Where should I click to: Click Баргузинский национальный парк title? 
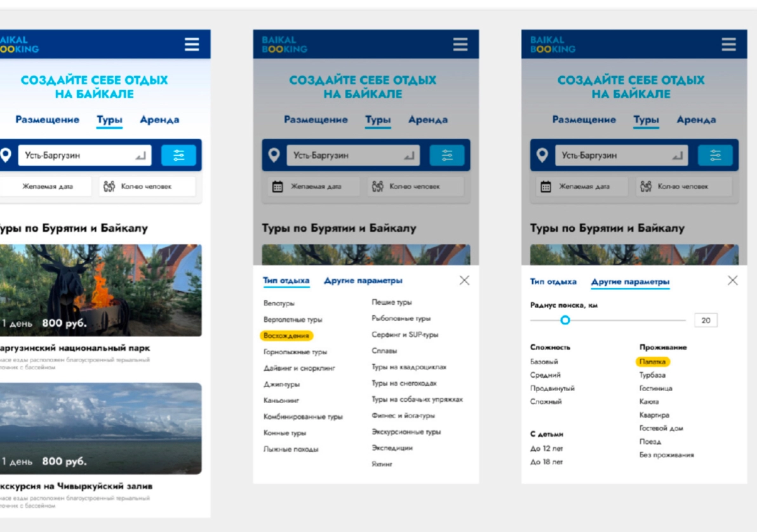[x=75, y=348]
